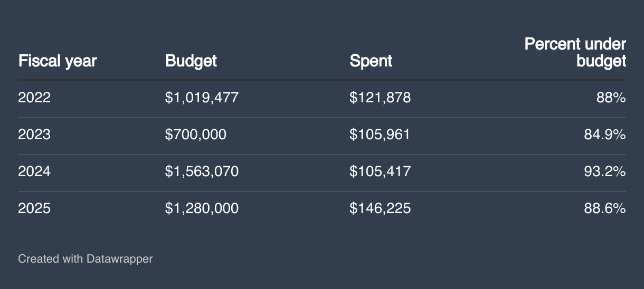Click the Percent under budget header
The width and height of the screenshot is (644, 289).
pos(575,53)
